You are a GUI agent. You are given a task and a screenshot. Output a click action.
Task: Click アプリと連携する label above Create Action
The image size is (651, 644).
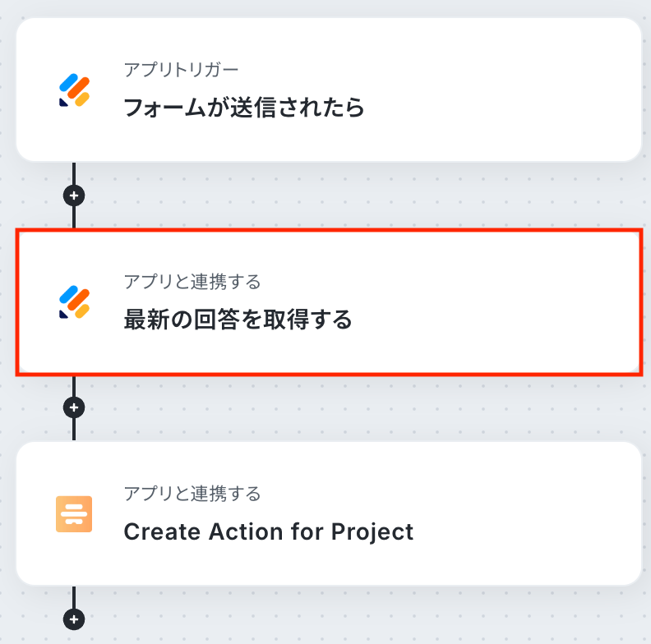tap(192, 494)
